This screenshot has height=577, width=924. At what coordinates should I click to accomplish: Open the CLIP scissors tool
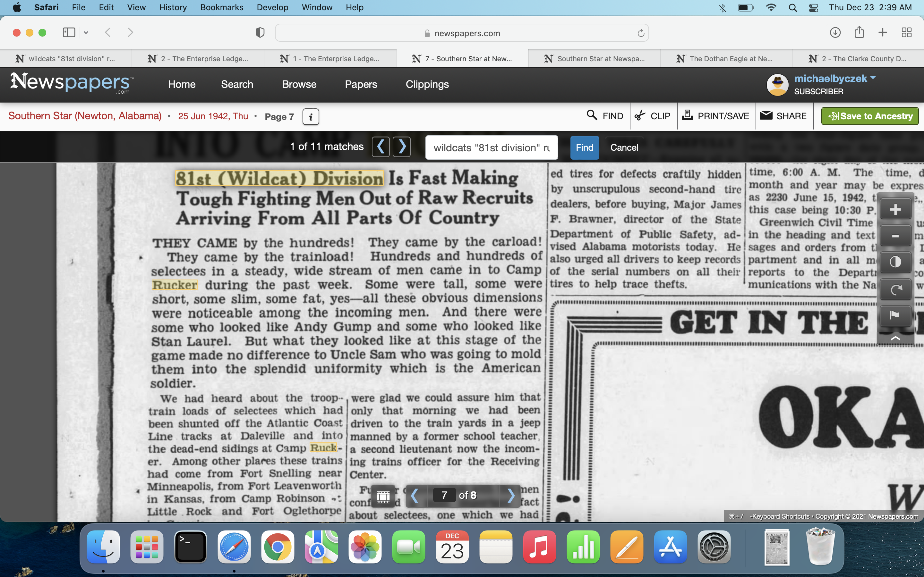(653, 116)
